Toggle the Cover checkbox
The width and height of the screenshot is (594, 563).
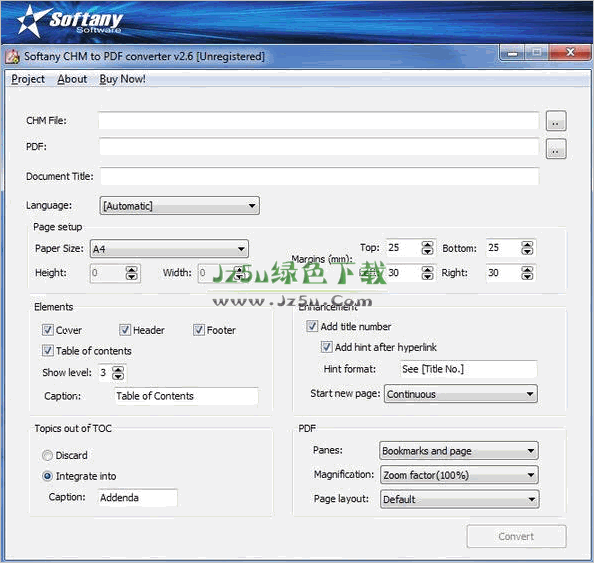pyautogui.click(x=48, y=330)
